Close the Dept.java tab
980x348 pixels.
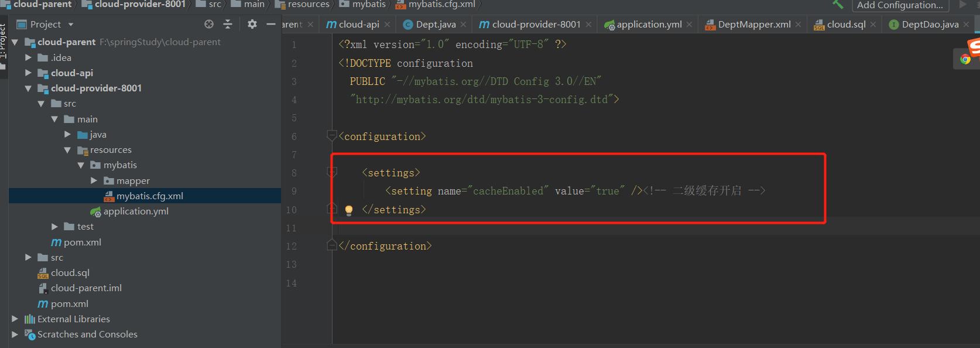pos(463,25)
